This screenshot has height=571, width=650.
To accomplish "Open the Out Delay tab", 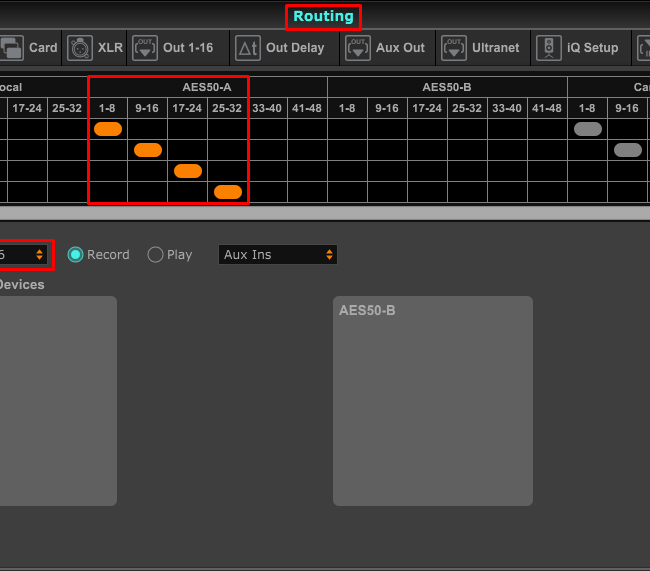I will coord(284,48).
